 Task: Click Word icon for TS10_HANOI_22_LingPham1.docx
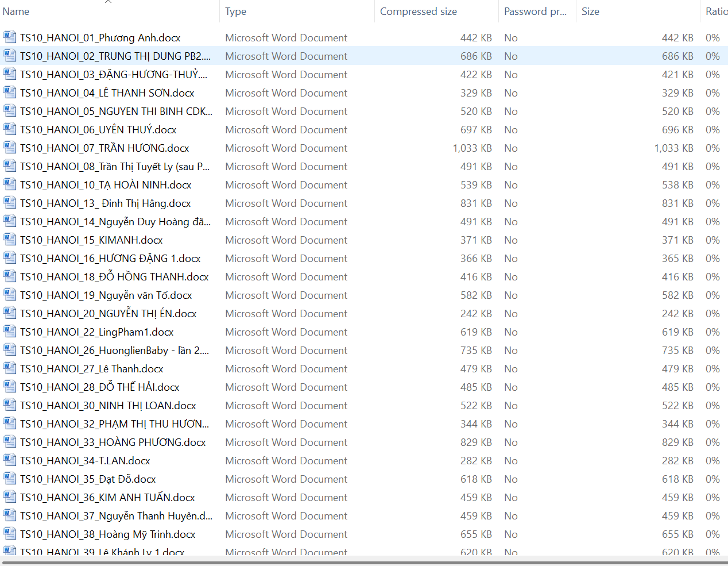click(x=9, y=332)
